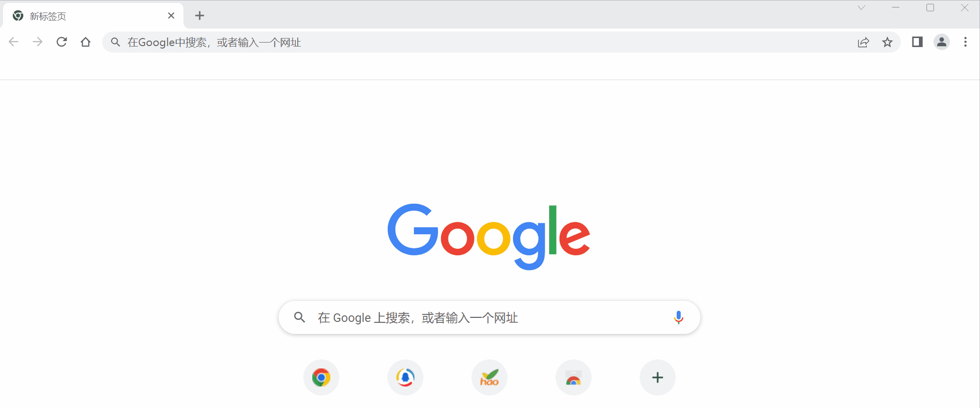Click the Google logo

[x=489, y=236]
